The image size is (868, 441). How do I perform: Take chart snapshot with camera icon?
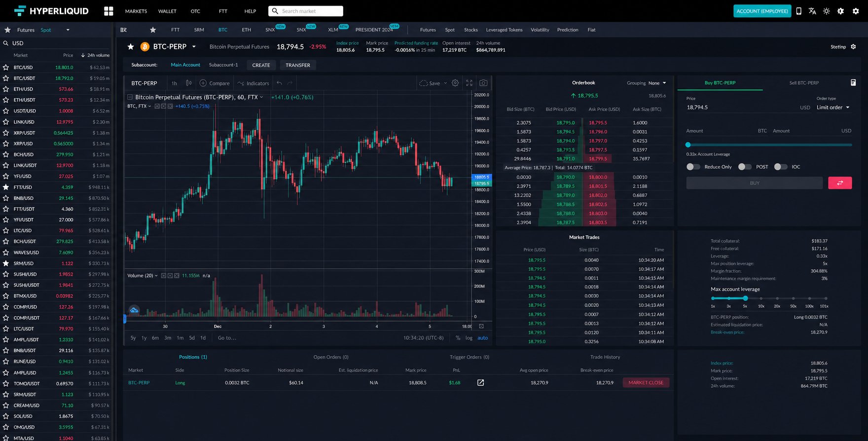click(x=483, y=83)
